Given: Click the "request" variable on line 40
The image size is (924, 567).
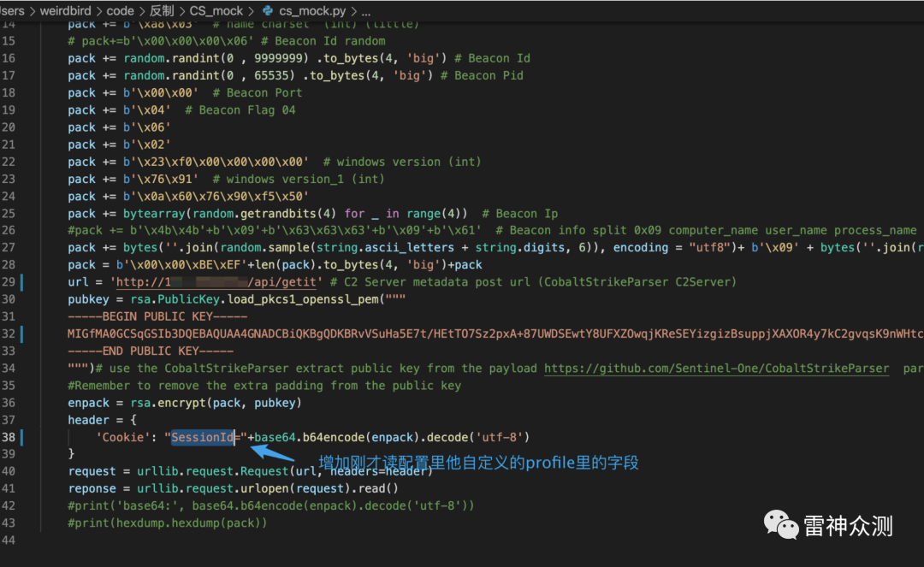Looking at the screenshot, I should tap(92, 471).
